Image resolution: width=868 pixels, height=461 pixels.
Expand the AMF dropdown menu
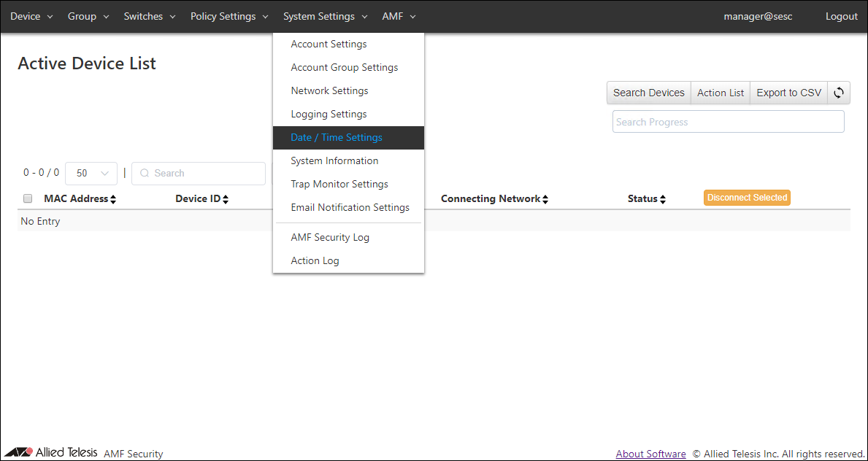click(x=399, y=16)
